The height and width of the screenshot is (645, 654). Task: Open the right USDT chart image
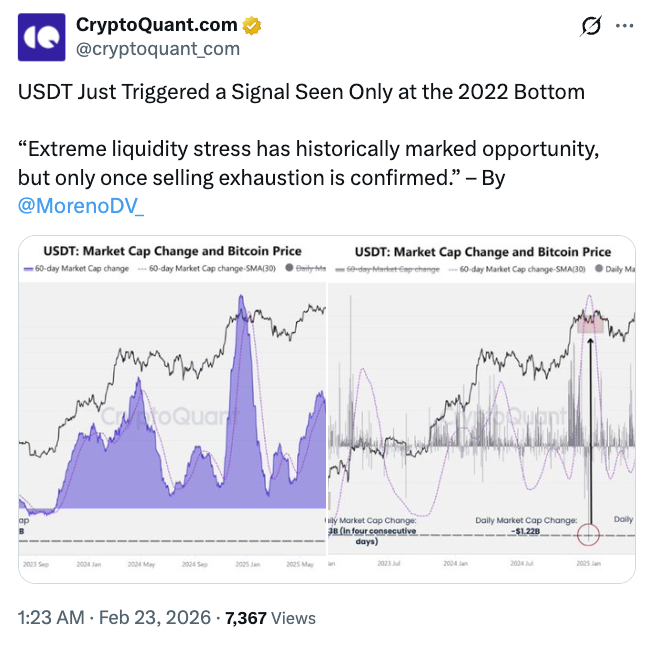click(x=481, y=408)
